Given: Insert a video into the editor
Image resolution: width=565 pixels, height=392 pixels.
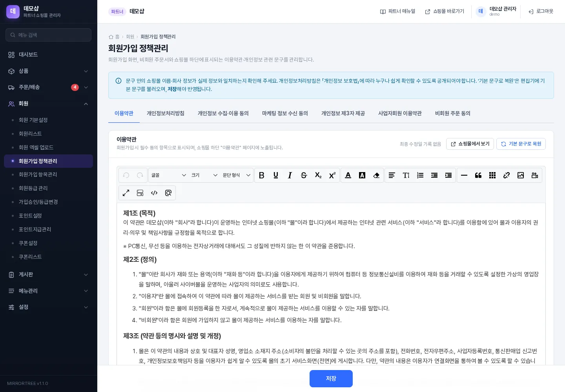Looking at the screenshot, I should tap(535, 175).
